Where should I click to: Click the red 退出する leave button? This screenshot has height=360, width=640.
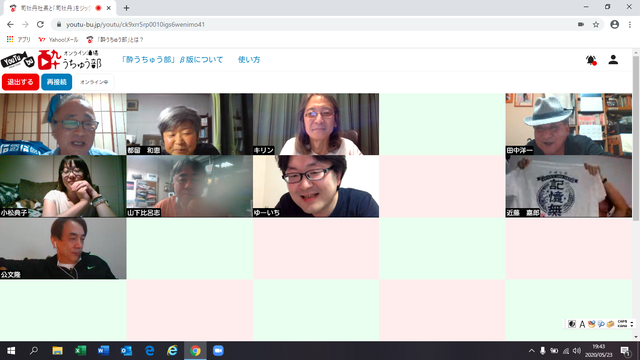pos(20,82)
